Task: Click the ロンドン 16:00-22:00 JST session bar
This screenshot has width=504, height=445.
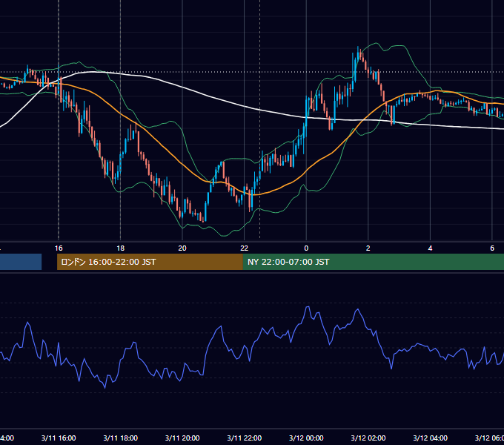Action: click(150, 262)
